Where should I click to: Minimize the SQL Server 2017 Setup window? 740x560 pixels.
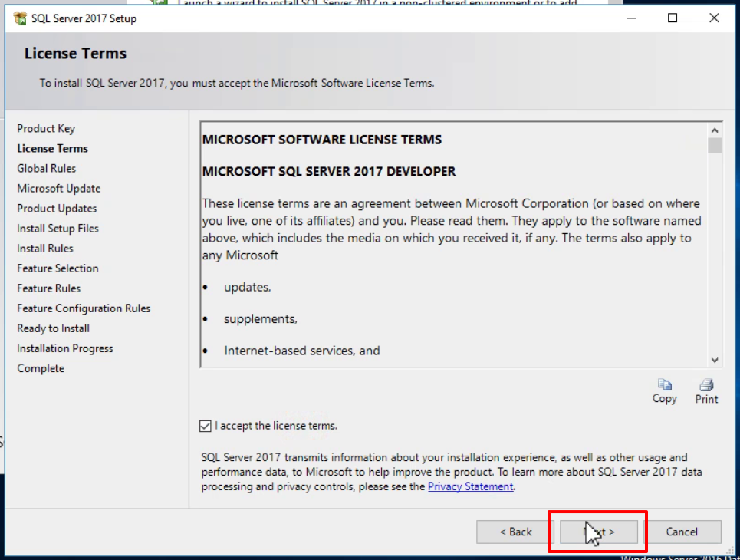[x=631, y=18]
